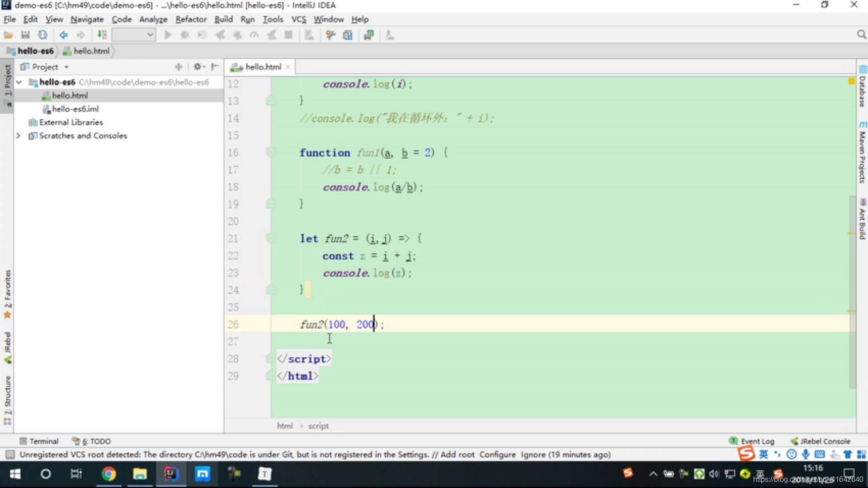
Task: Expand Scratches and Consoles node
Action: pyautogui.click(x=19, y=136)
